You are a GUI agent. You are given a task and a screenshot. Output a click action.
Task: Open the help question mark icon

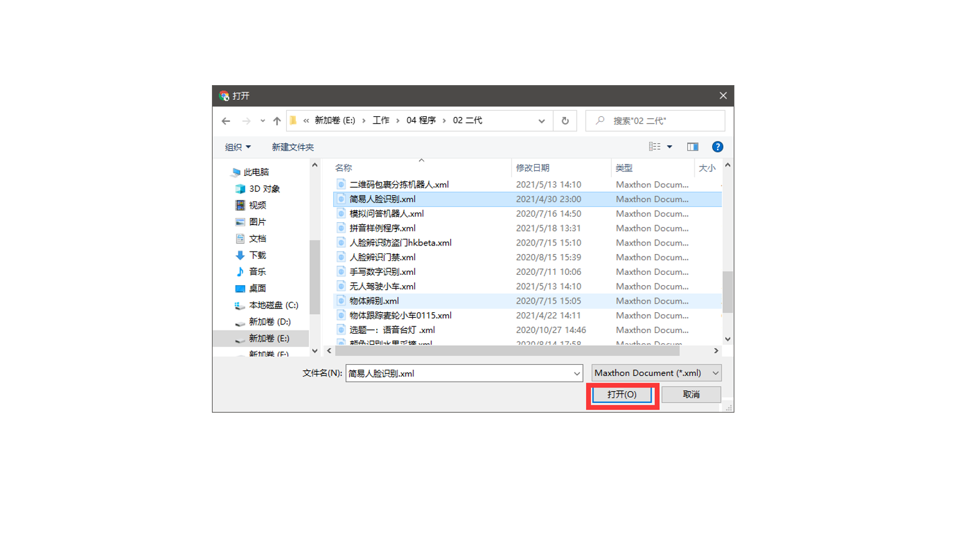717,147
